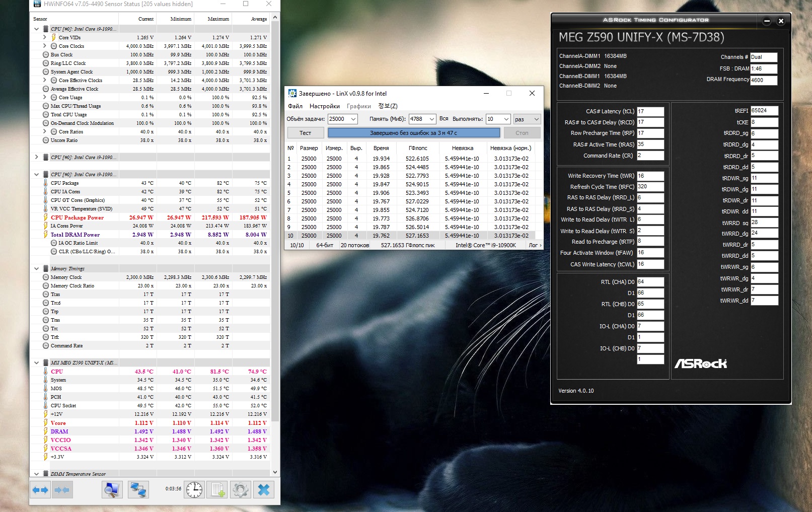Click the CAS# Latency (tCL) field in ASRock
This screenshot has height=512, width=812.
point(650,112)
